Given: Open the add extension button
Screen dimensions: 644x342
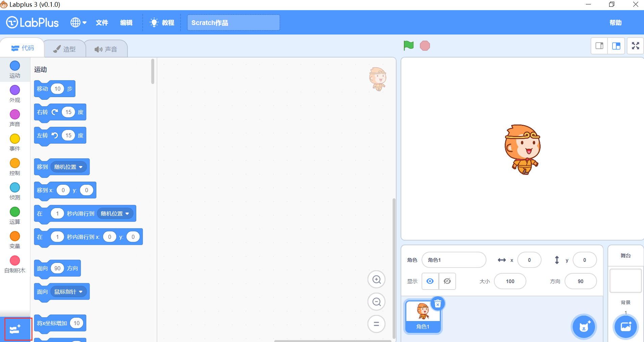Looking at the screenshot, I should click(x=15, y=329).
